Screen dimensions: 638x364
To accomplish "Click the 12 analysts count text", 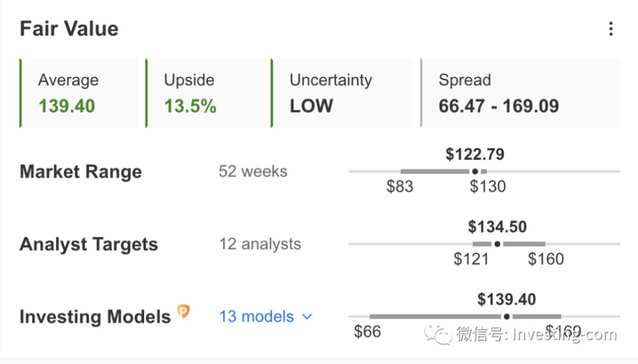I will 260,244.
